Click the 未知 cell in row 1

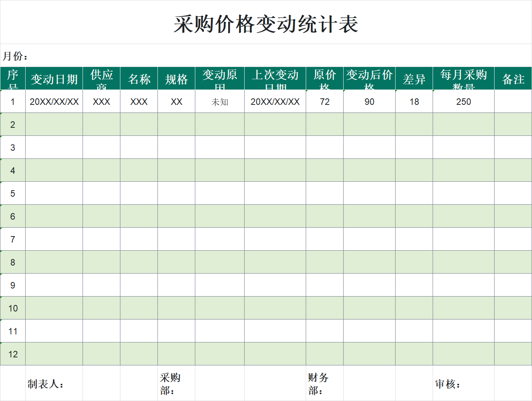pos(220,102)
